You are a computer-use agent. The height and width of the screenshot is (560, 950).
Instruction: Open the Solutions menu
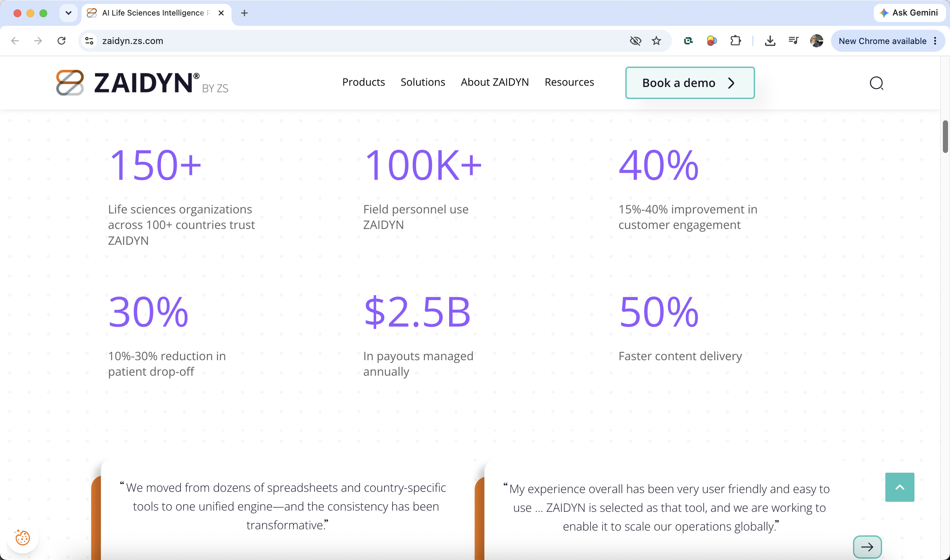[x=423, y=82]
